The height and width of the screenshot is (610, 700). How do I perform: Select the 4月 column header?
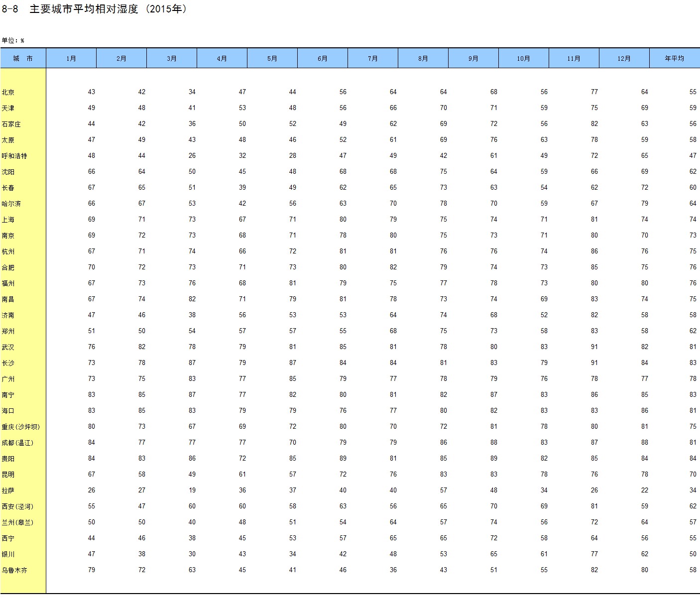(222, 58)
